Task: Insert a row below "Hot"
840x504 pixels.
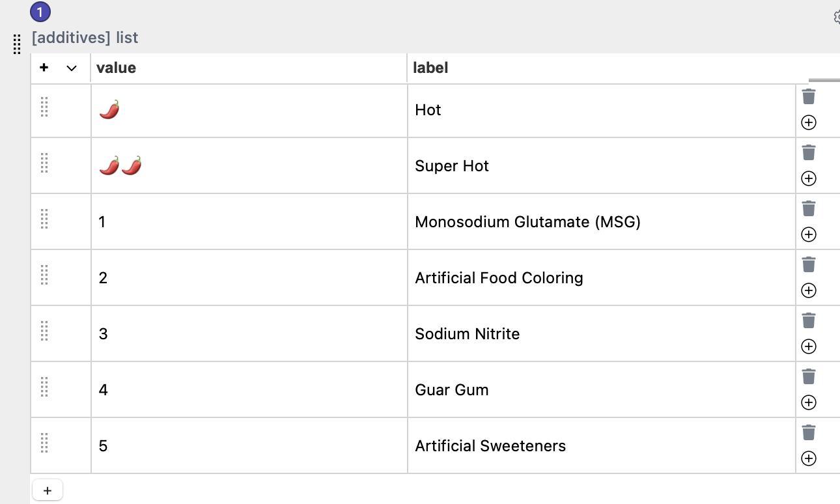Action: point(808,122)
